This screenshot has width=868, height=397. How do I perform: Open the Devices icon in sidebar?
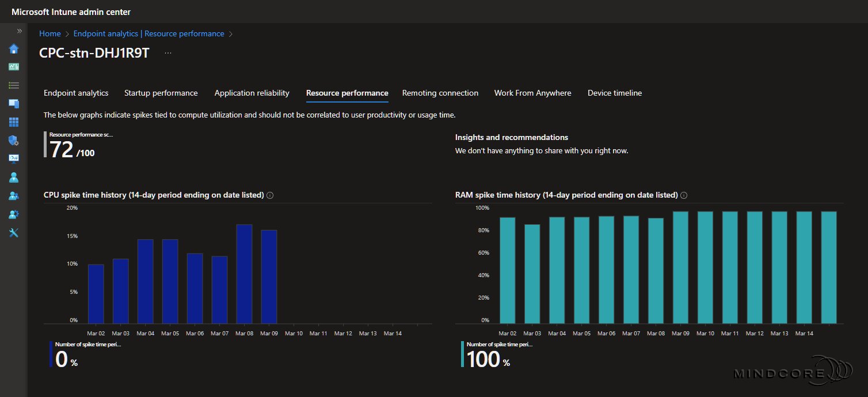click(14, 104)
